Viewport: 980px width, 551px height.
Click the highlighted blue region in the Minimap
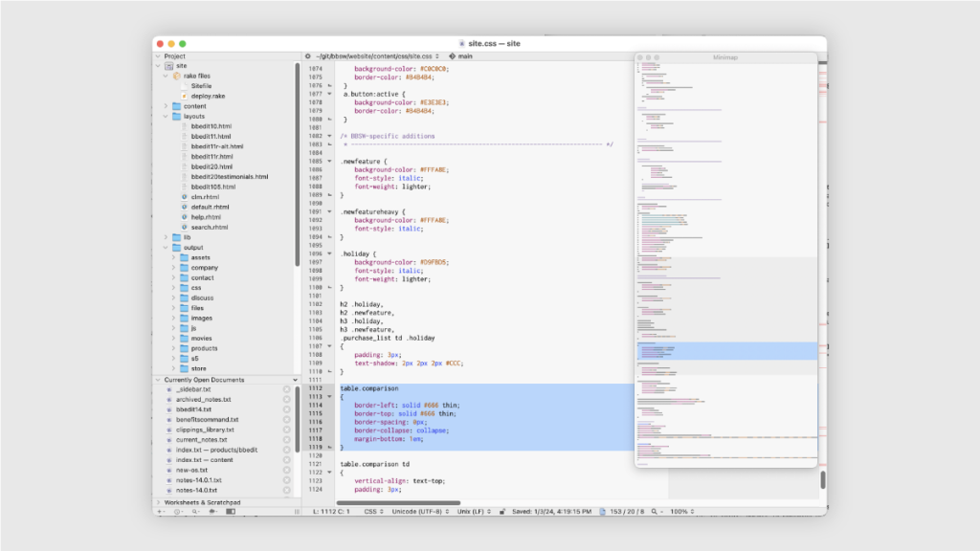point(724,350)
